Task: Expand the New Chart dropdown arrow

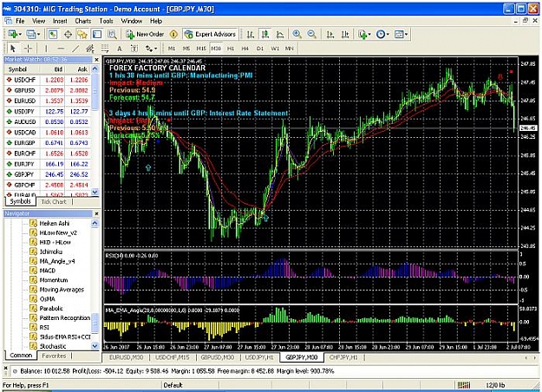Action: tap(20, 34)
